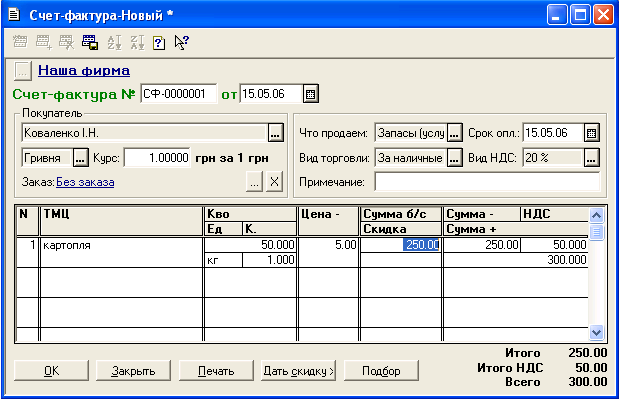Sort rows descending Z-A
The width and height of the screenshot is (619, 399).
pyautogui.click(x=137, y=42)
